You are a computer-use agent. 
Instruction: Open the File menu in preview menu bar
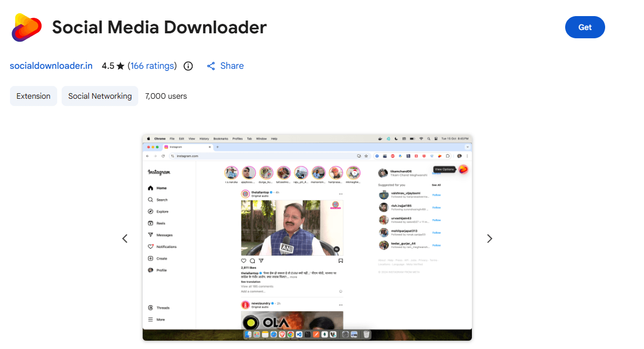point(172,139)
